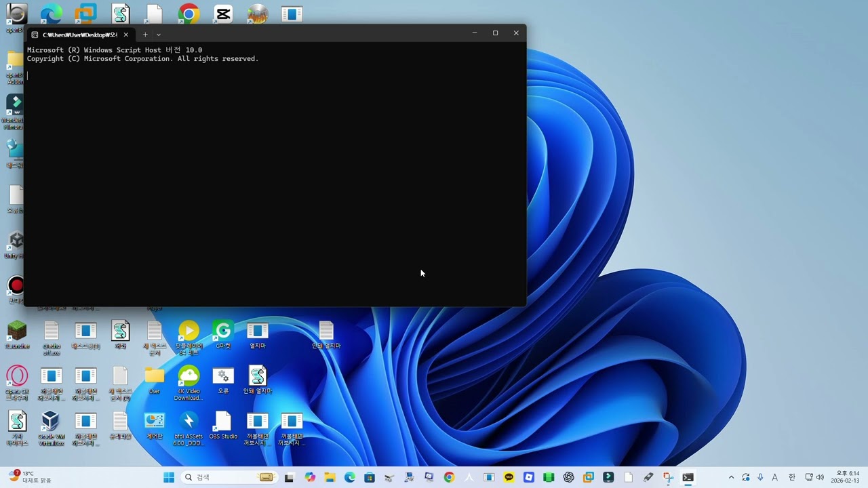Screen dimensions: 868x488
Task: Select the C:\Users\User\Desktop terminal tab
Action: (80, 35)
